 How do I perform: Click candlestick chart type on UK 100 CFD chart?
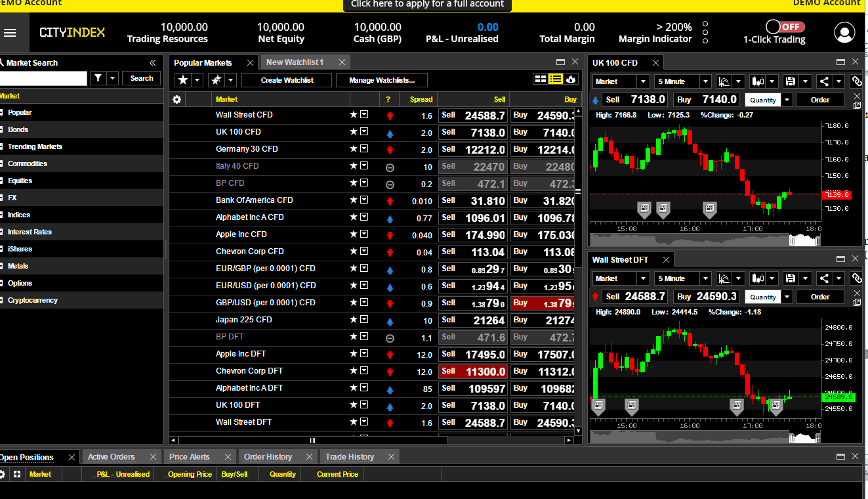[758, 81]
